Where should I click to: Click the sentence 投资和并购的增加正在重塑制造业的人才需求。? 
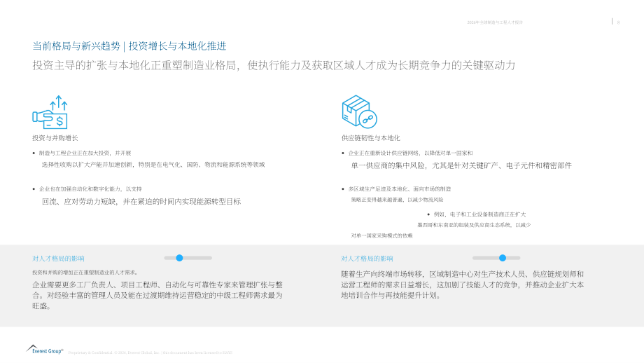[85, 272]
